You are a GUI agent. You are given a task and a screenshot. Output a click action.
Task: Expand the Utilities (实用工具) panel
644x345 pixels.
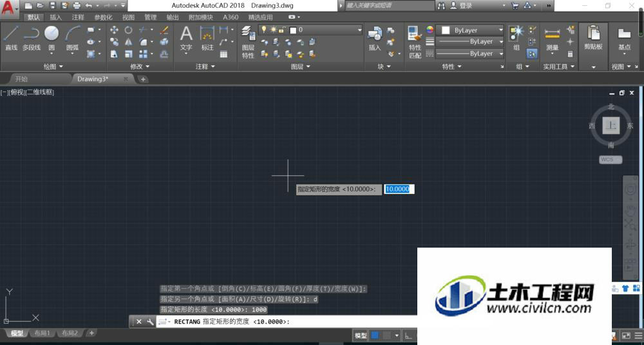558,66
